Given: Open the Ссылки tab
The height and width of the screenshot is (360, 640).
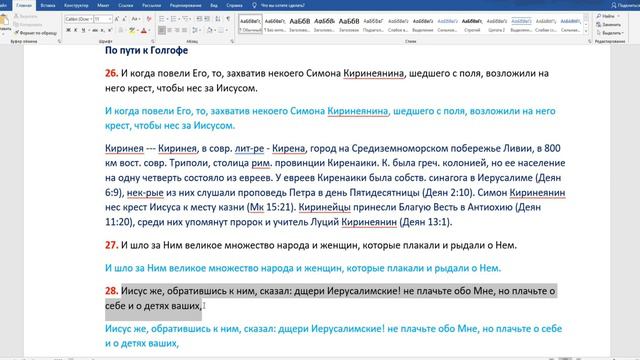Looking at the screenshot, I should 125,5.
